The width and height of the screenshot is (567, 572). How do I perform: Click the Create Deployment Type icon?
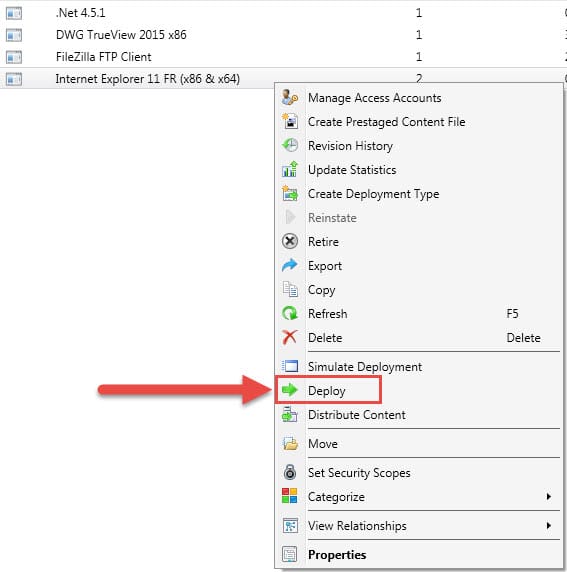(x=290, y=194)
